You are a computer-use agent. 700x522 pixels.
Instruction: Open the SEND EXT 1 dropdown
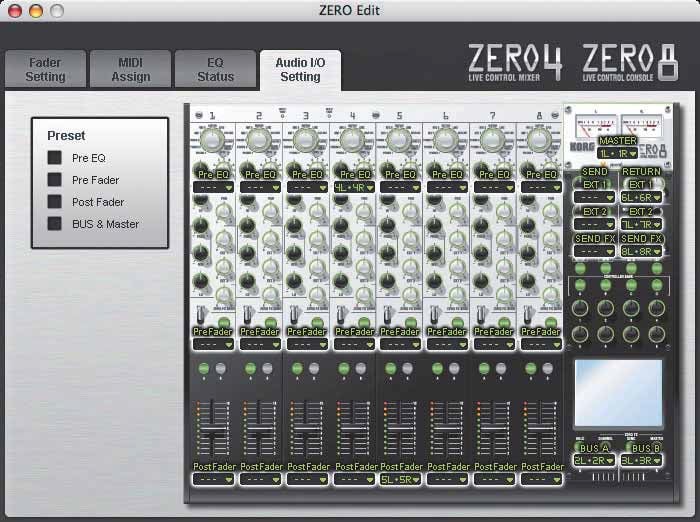click(x=594, y=197)
